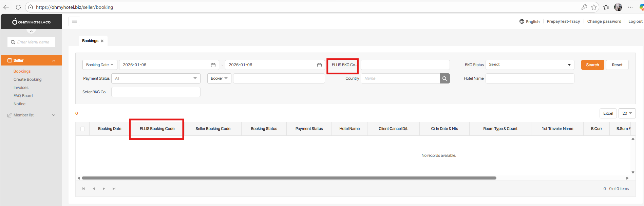
Task: Close the Bookings tab with X icon
Action: coord(102,41)
